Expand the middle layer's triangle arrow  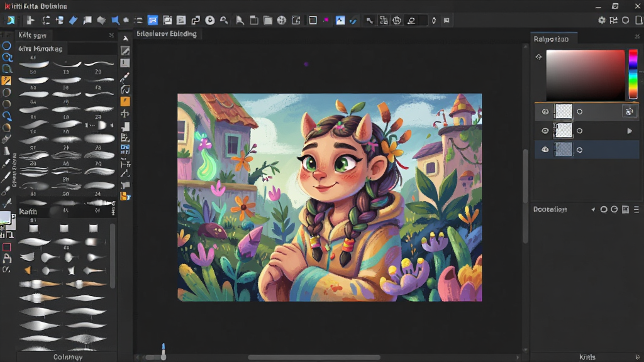[630, 131]
